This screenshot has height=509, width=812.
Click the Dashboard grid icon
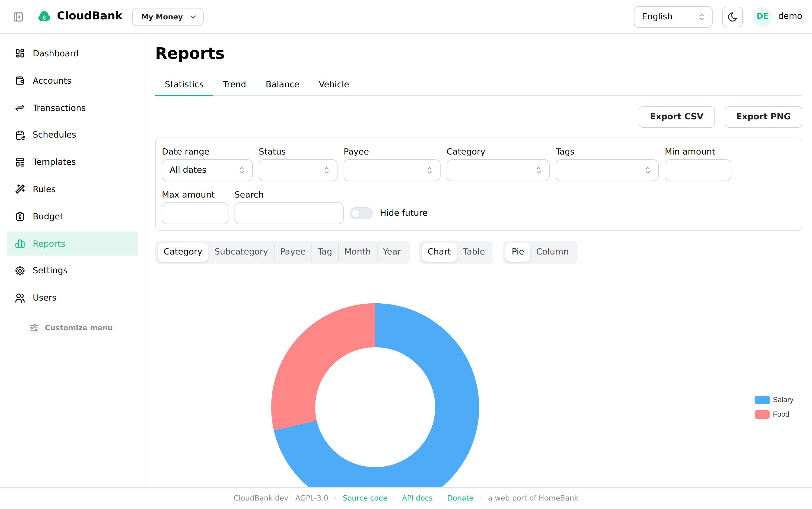click(x=20, y=53)
